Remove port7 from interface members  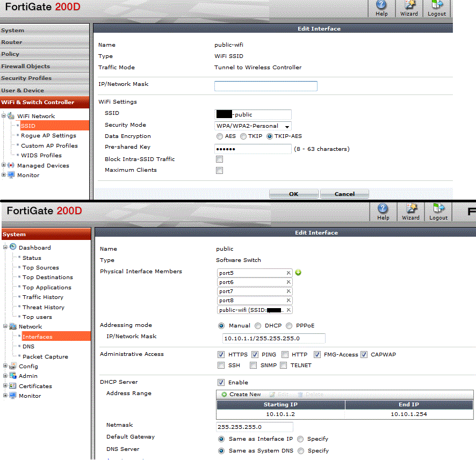289,291
